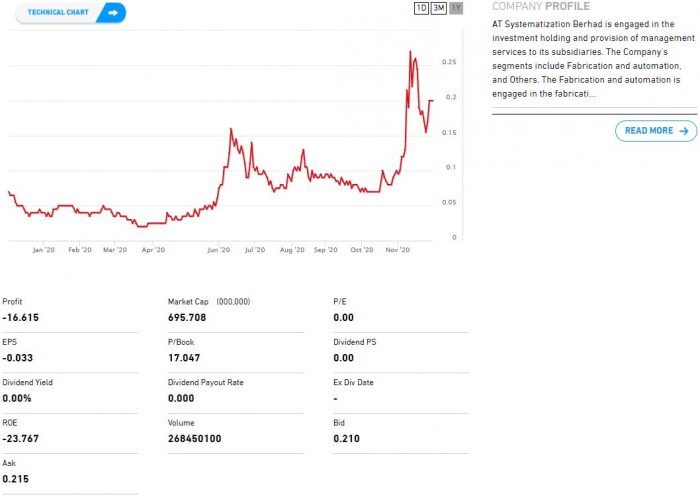The width and height of the screenshot is (700, 497).
Task: Select the 1Y chart range
Action: (456, 9)
